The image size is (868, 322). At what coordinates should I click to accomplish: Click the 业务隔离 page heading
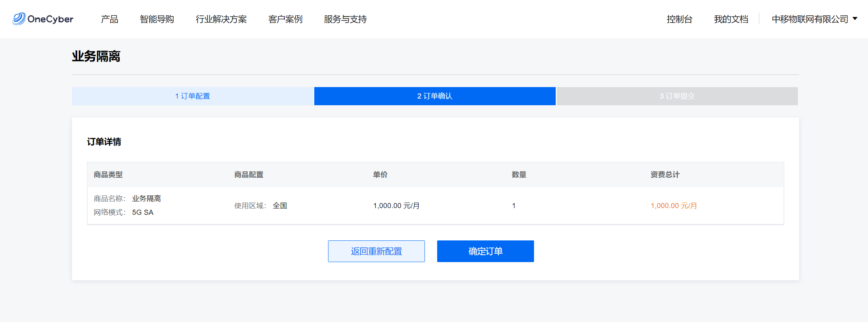96,56
